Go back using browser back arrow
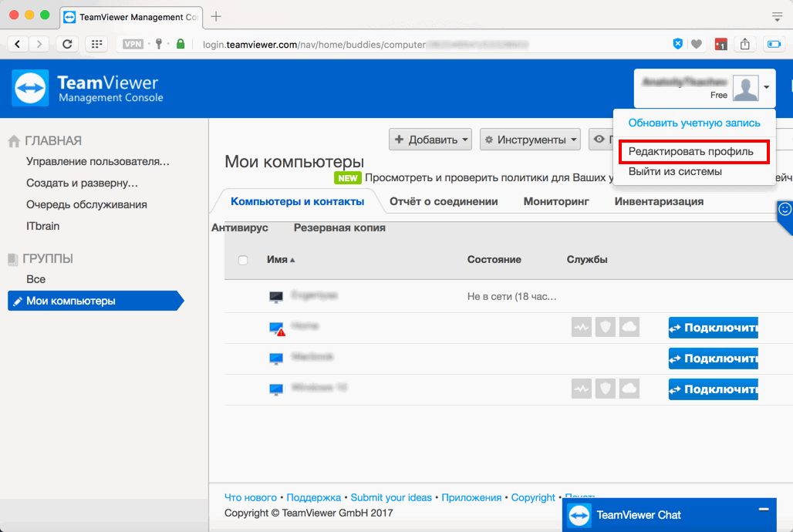793x532 pixels. pos(18,44)
